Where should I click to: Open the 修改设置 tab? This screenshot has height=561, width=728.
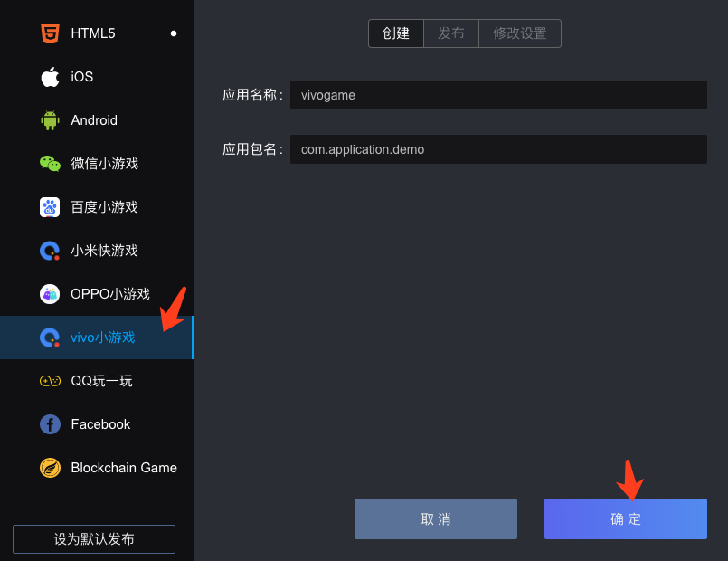tap(520, 33)
